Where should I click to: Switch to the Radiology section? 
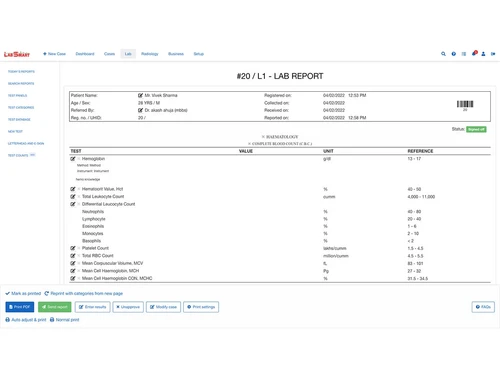(x=150, y=54)
